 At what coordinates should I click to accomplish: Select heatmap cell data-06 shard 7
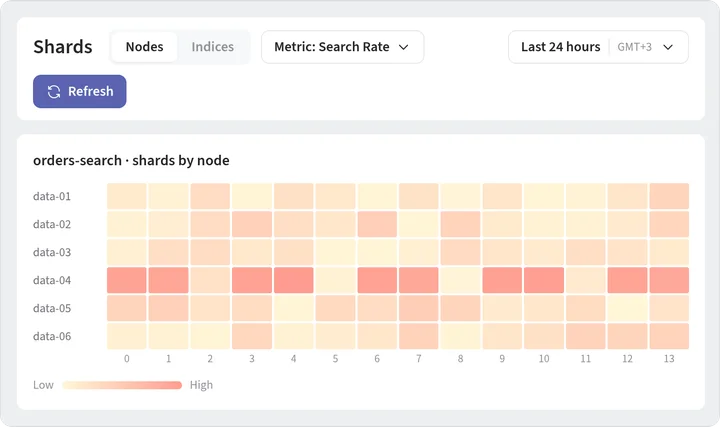[x=419, y=336]
